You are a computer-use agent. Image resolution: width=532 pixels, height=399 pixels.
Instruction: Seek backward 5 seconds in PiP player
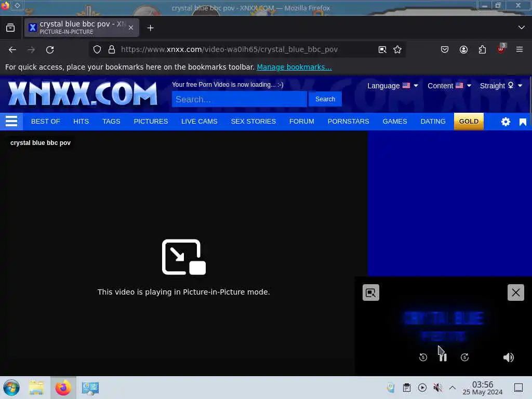[423, 357]
